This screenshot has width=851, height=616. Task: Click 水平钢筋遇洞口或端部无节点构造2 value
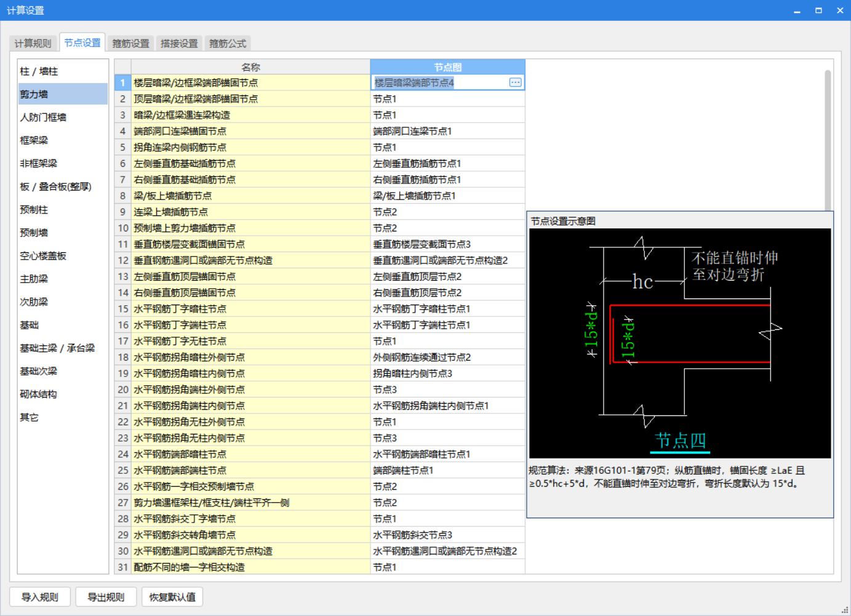tap(447, 551)
